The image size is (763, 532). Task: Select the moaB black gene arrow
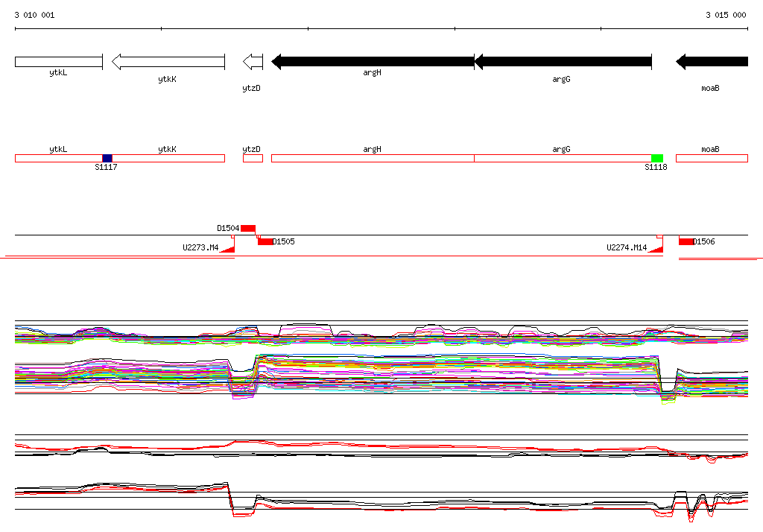tap(712, 62)
